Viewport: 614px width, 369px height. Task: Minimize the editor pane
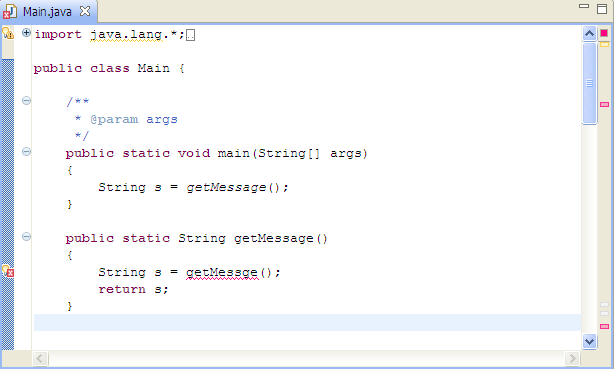click(x=584, y=6)
